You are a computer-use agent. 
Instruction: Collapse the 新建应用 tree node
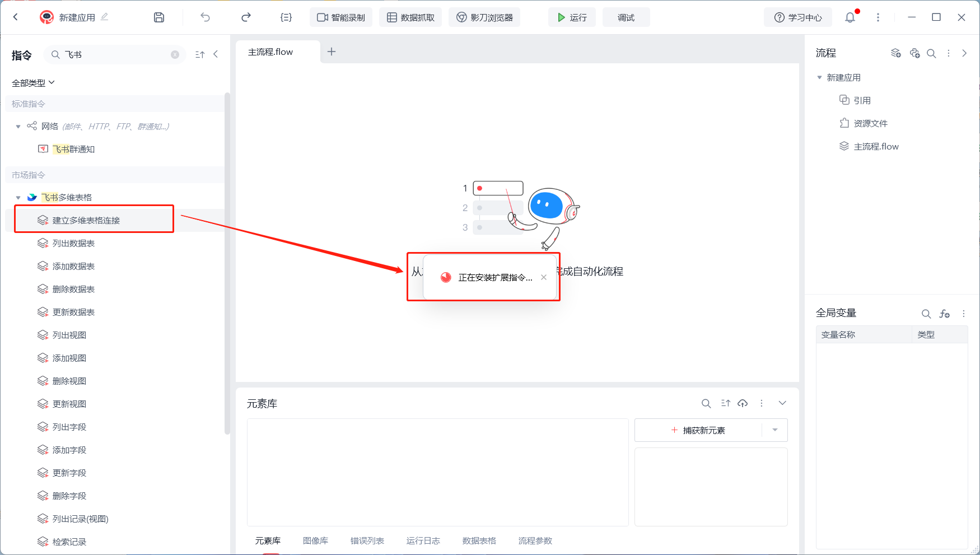point(820,77)
